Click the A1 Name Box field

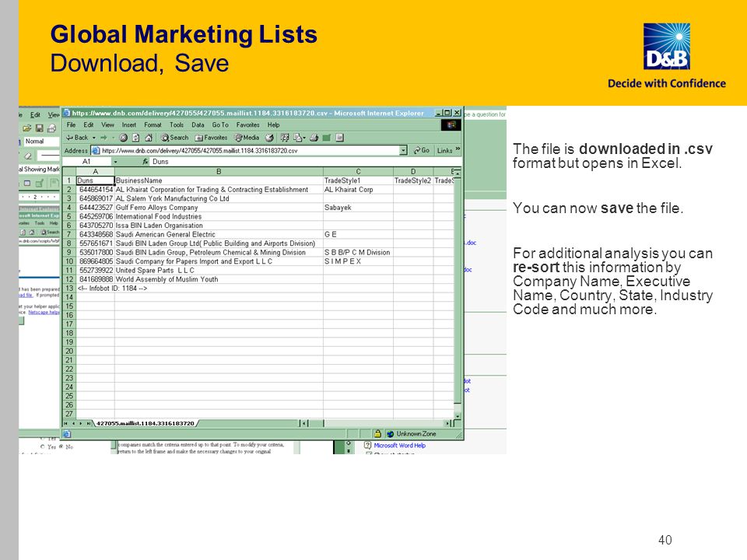(87, 162)
